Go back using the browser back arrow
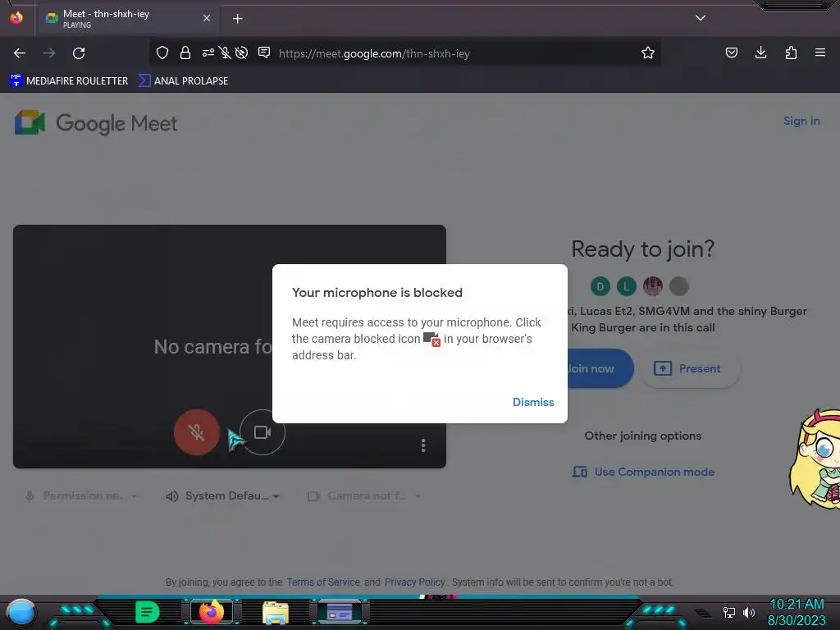This screenshot has width=840, height=630. pyautogui.click(x=20, y=53)
